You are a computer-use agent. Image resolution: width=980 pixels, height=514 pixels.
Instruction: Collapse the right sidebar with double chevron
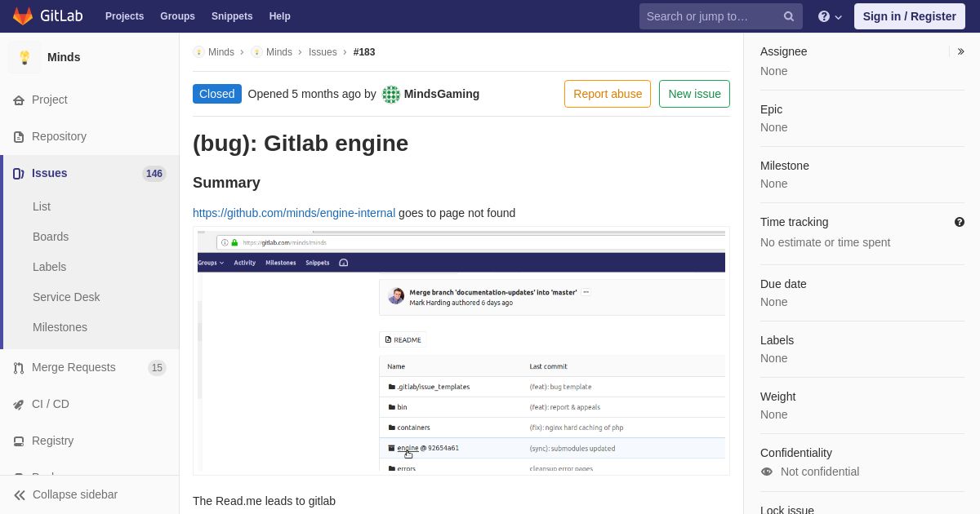coord(961,51)
